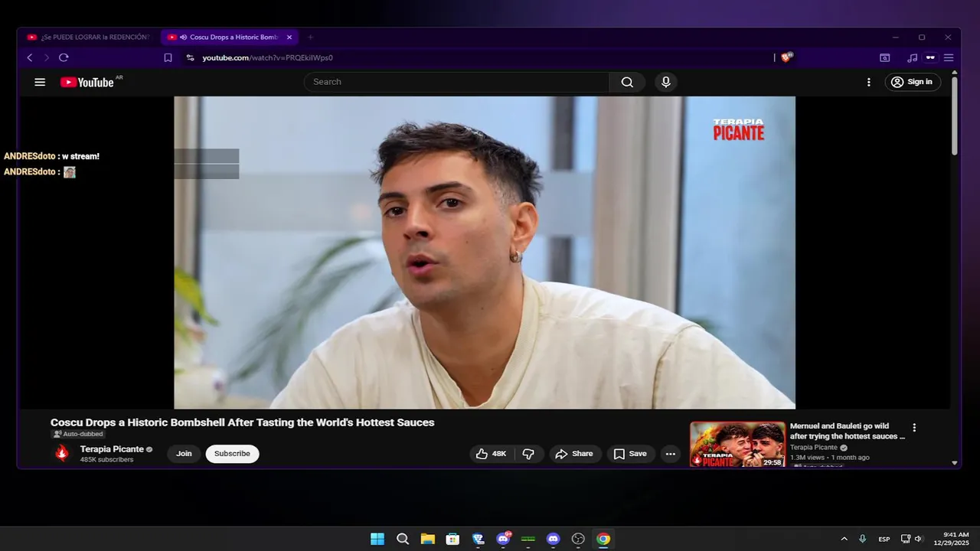Expand hidden system tray icons chevron
Image resolution: width=980 pixels, height=551 pixels.
[844, 539]
